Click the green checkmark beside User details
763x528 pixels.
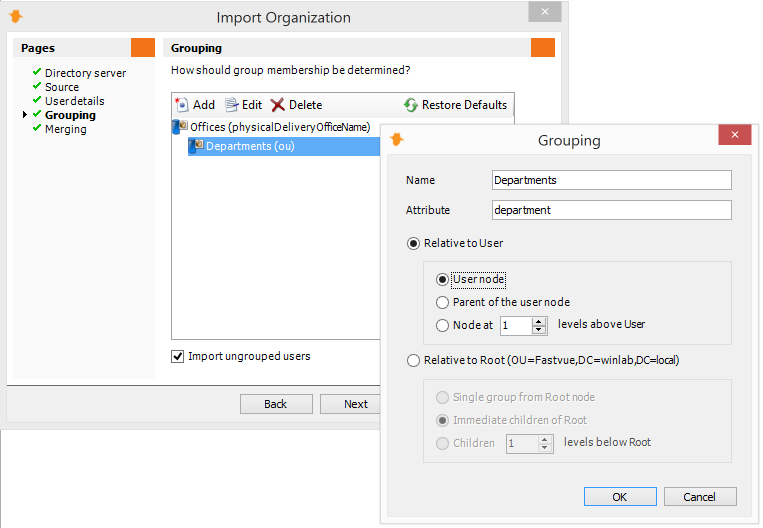click(x=37, y=100)
